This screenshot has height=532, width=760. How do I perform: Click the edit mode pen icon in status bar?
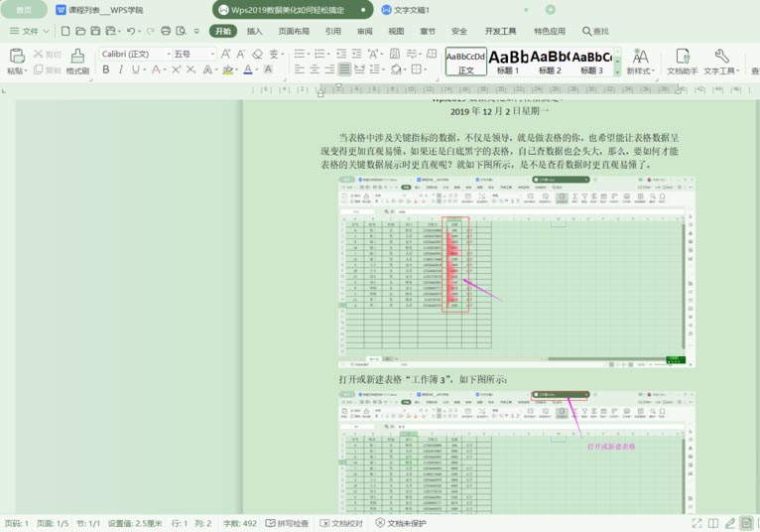[x=729, y=523]
